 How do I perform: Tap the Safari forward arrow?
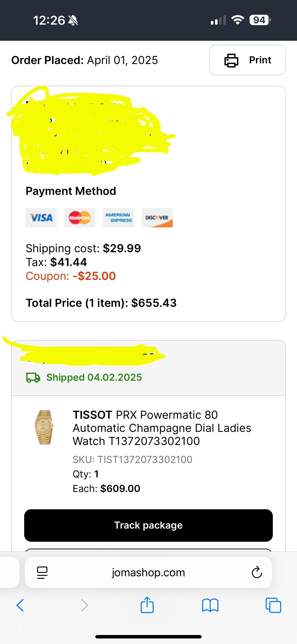point(85,605)
